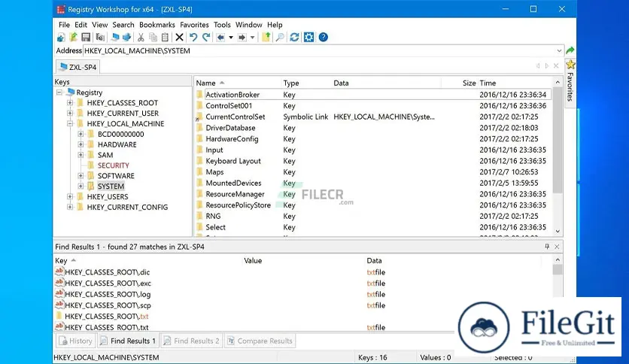
Task: Expand the HKEY_CURRENT_USER node
Action: point(70,113)
